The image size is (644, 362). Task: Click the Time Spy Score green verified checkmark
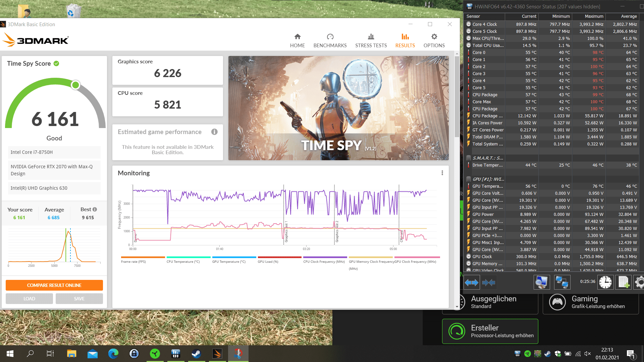pos(56,63)
